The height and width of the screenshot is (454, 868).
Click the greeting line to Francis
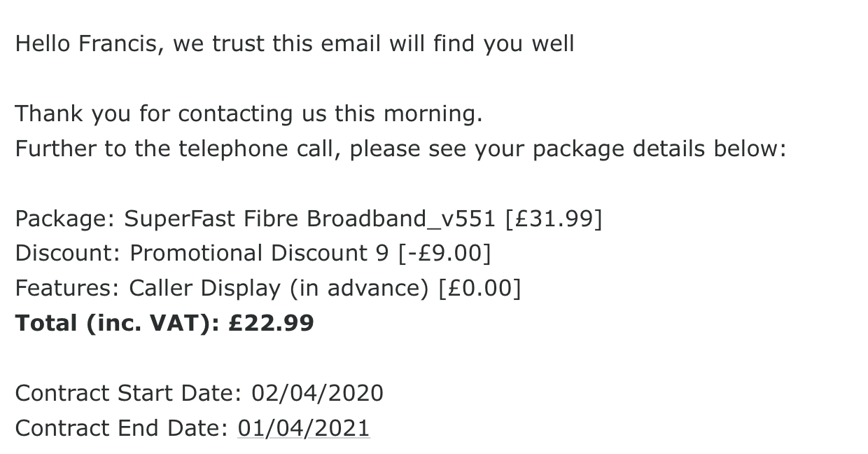pyautogui.click(x=295, y=44)
